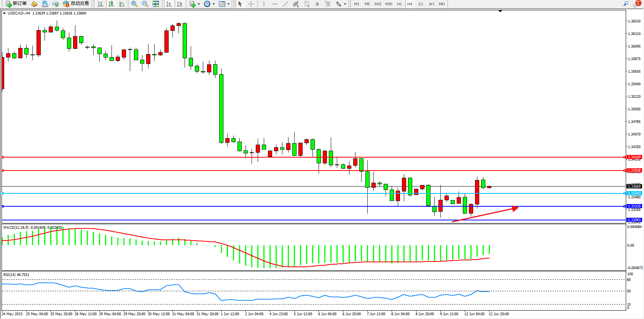Expand the indicators list dropdown arrow

[199, 4]
